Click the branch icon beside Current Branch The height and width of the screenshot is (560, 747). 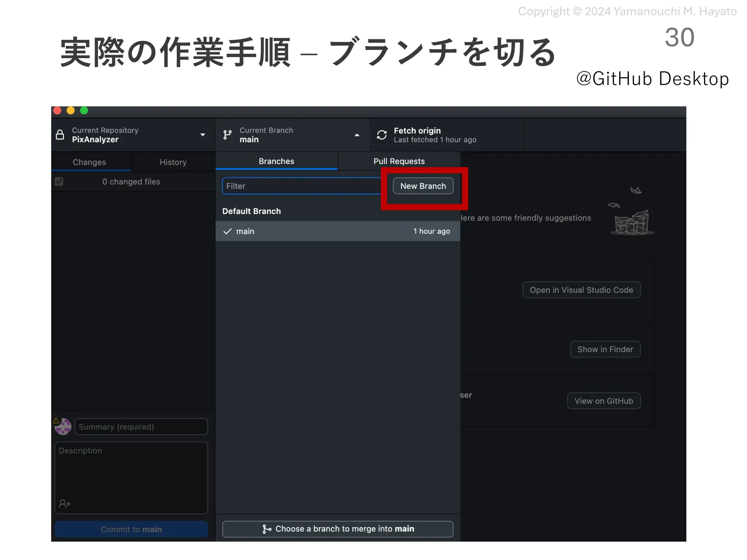228,135
